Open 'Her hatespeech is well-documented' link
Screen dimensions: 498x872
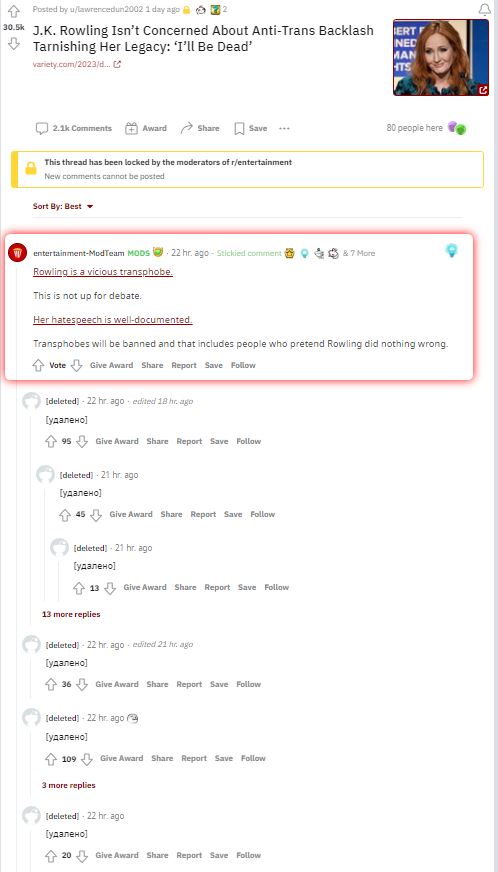pos(112,320)
